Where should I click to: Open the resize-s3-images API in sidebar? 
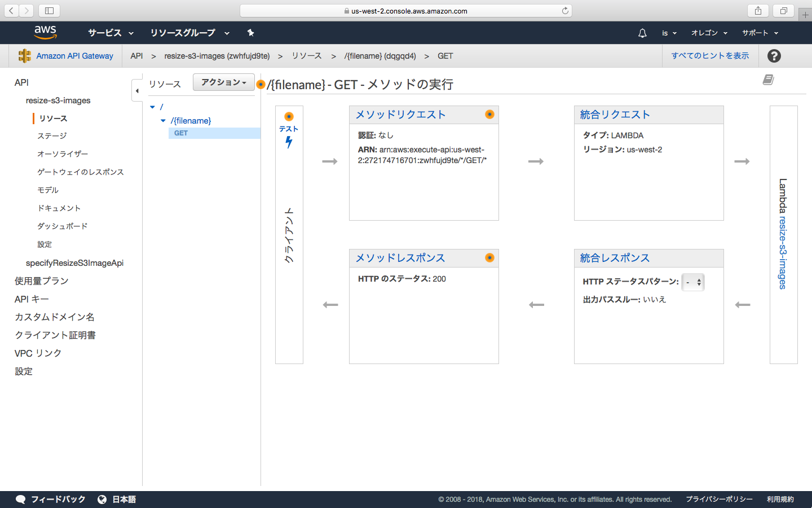click(x=58, y=100)
